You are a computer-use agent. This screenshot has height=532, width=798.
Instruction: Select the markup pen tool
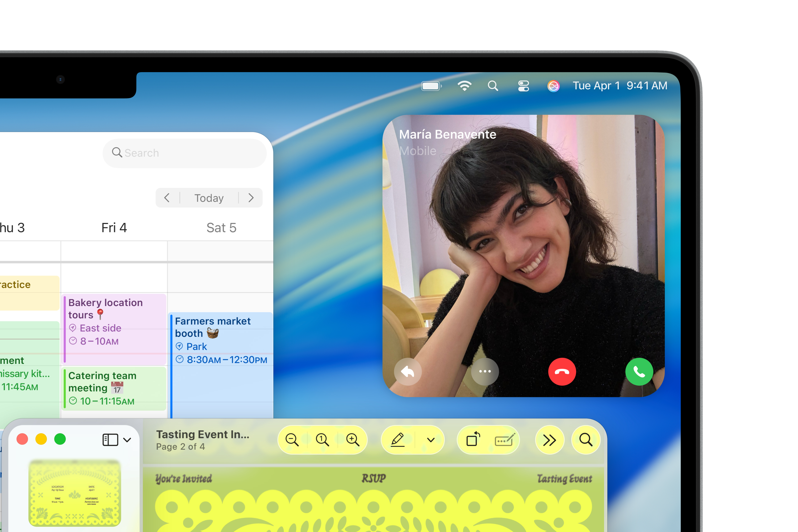pos(398,440)
